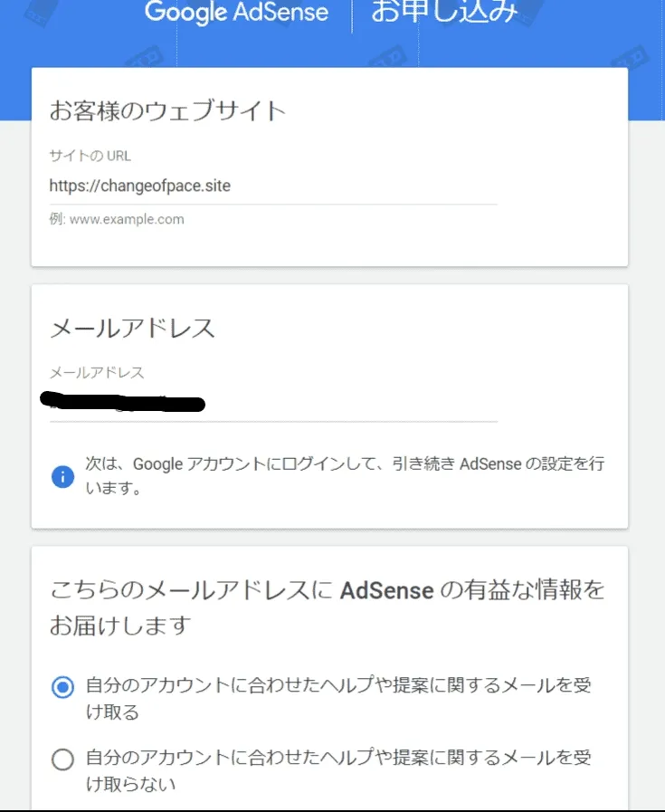Click the サイトの URL input field
Viewport: 665px width, 812px height.
point(271,186)
